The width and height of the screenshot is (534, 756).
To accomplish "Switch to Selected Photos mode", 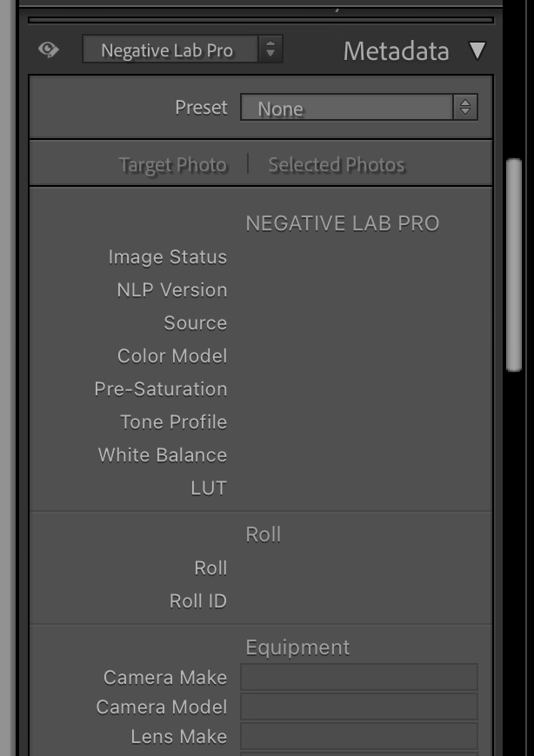I will coord(337,165).
